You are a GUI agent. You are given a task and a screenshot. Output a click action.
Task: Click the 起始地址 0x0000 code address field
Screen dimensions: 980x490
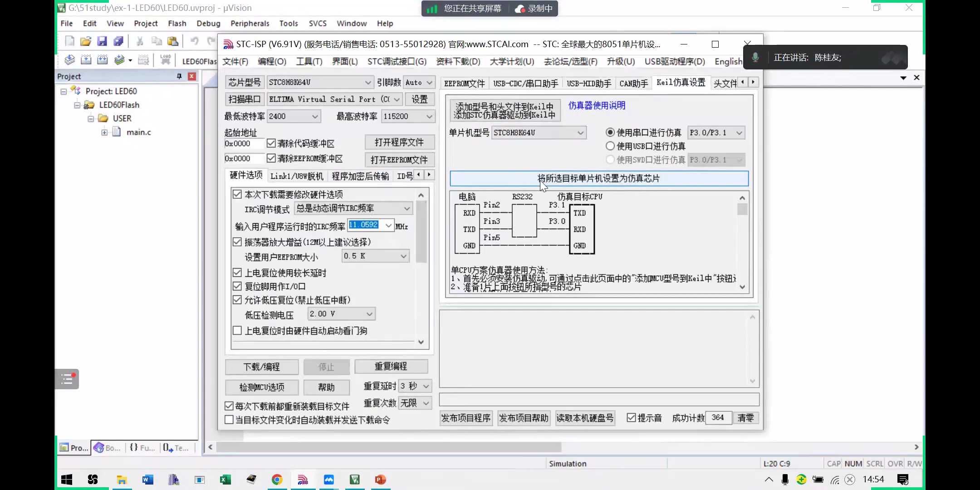[244, 144]
